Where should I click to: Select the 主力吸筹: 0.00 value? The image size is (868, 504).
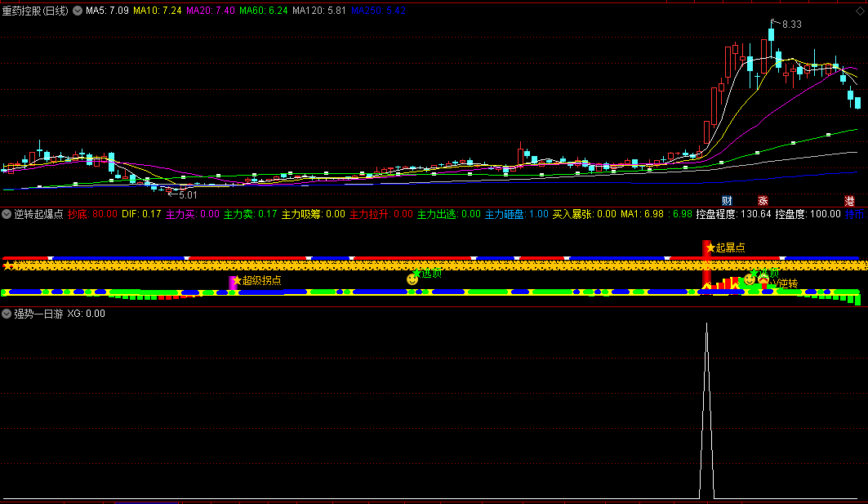coord(314,214)
